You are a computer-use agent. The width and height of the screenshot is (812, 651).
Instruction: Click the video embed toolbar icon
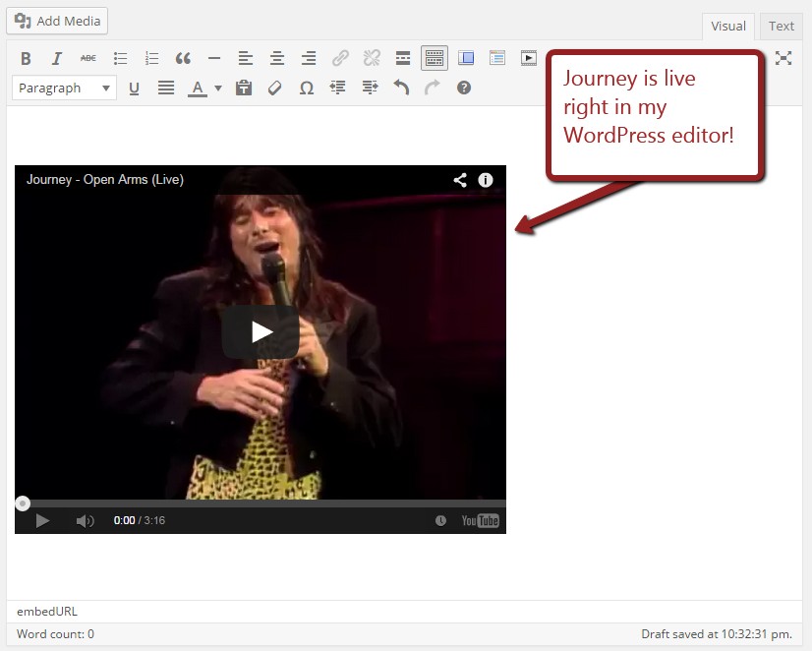[529, 57]
